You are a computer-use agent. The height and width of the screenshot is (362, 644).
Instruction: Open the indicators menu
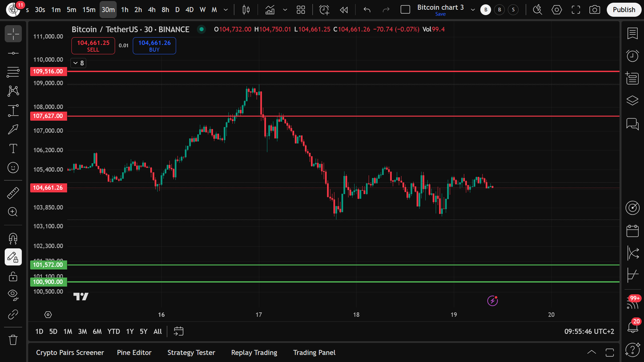pyautogui.click(x=270, y=10)
